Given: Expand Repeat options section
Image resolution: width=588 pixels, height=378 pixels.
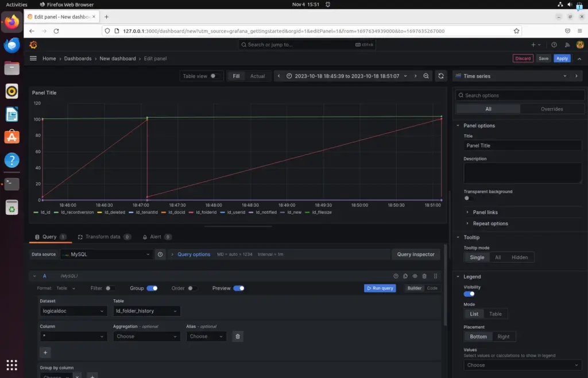Looking at the screenshot, I should [x=490, y=223].
